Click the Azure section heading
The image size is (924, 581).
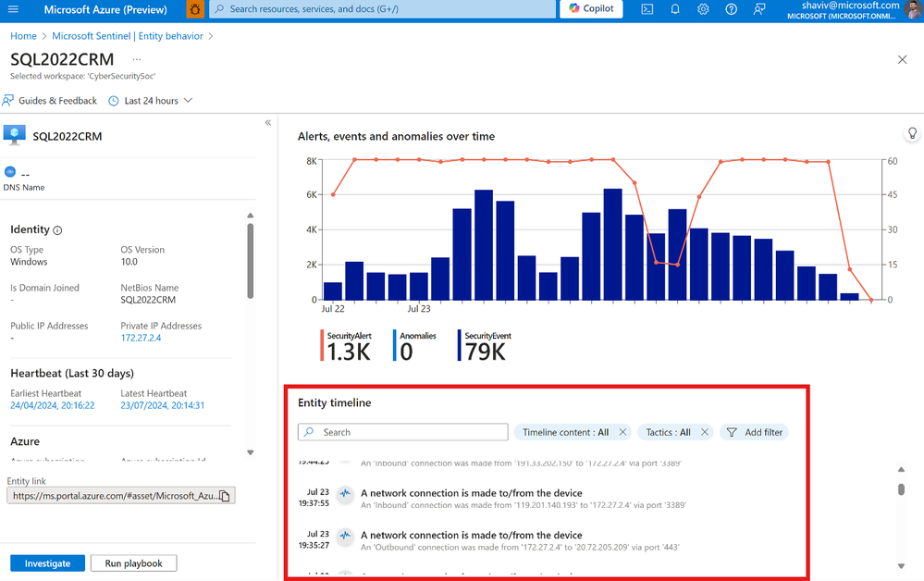pos(25,441)
